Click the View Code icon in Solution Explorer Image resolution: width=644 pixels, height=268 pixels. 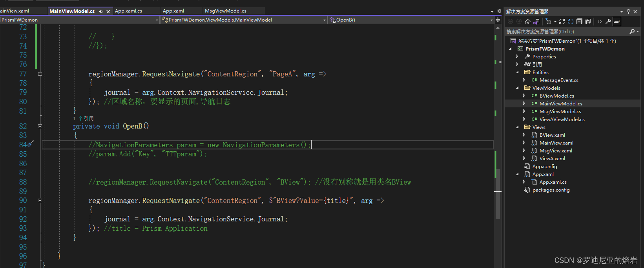point(600,22)
